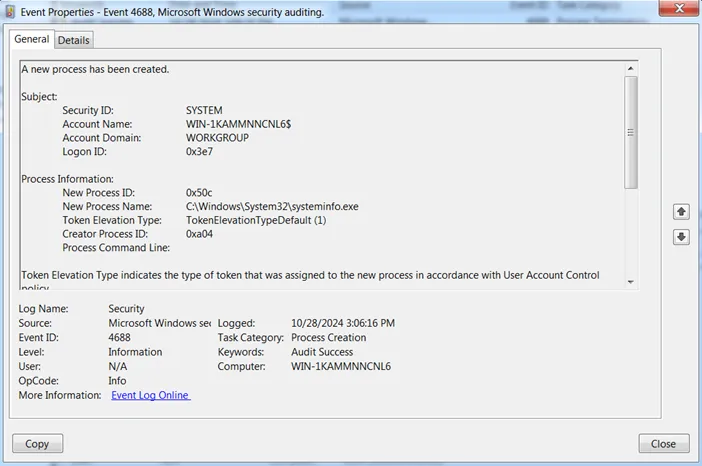Screen dimensions: 702x466
Task: Click the description scrollbar's up arrow
Action: (x=630, y=68)
